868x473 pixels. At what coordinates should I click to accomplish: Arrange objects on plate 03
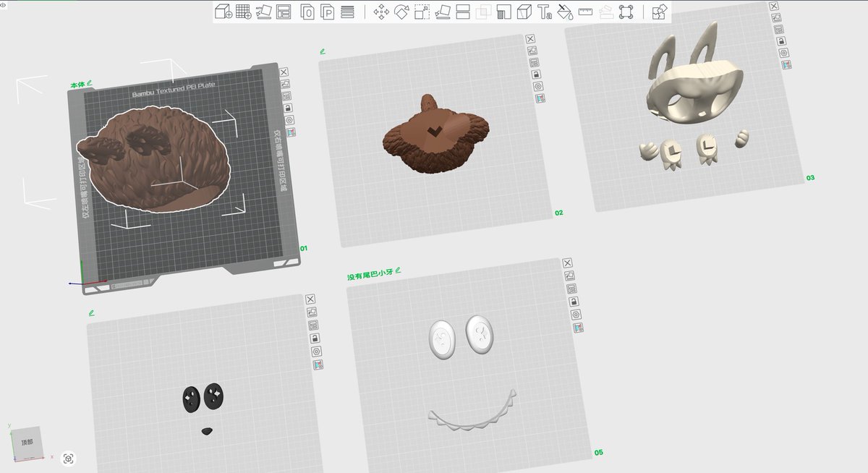(779, 29)
